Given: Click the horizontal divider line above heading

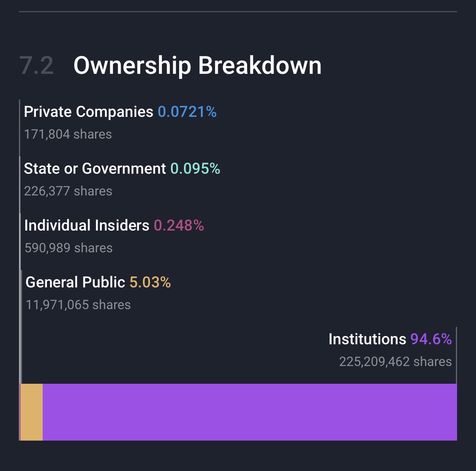Looking at the screenshot, I should click(238, 12).
